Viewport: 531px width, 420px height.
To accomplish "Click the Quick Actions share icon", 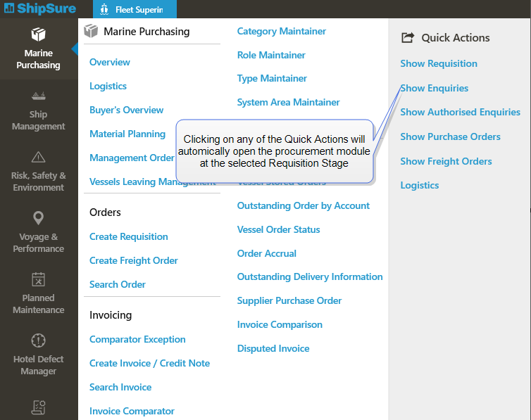I will (407, 38).
